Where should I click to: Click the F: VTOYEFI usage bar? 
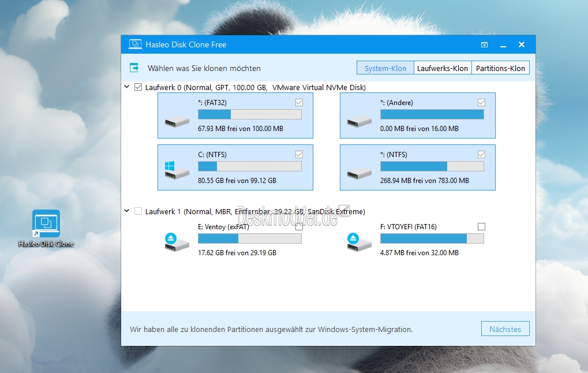click(x=432, y=238)
